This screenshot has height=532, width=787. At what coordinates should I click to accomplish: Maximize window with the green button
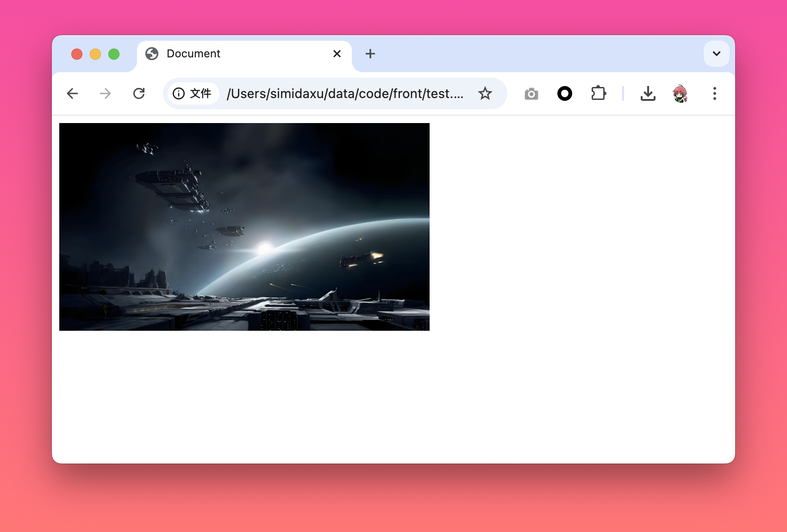(114, 54)
